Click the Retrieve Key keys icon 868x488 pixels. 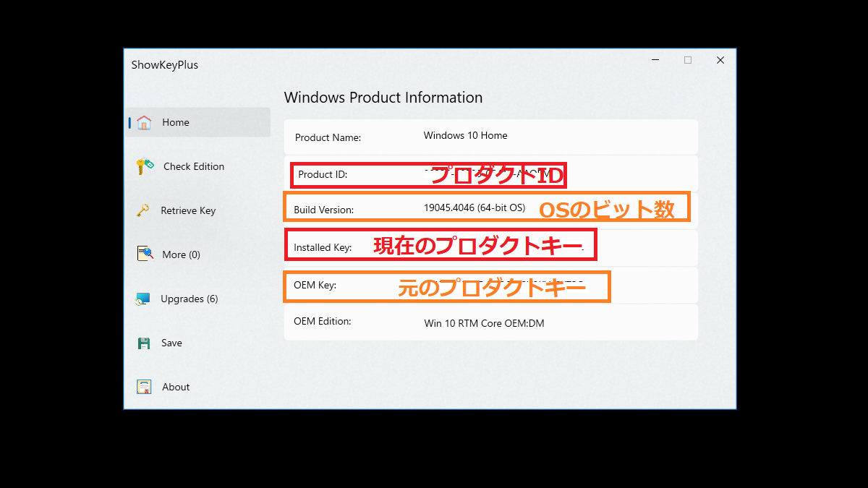[143, 210]
